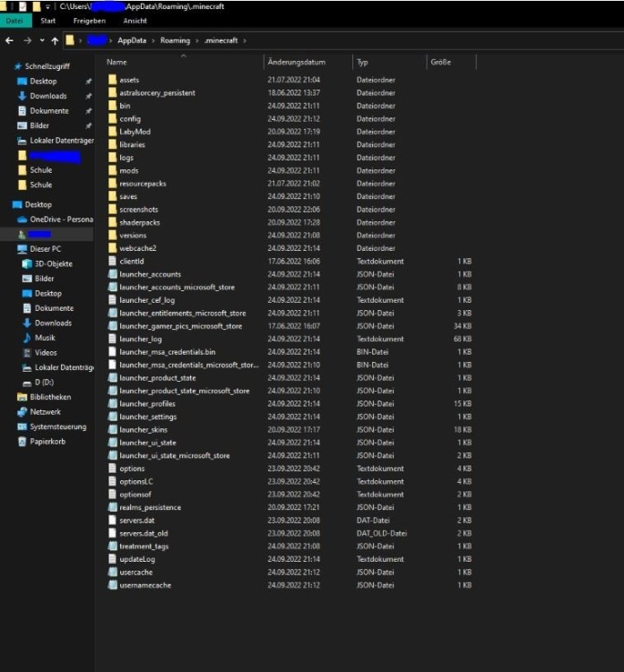Select file launcher_settings
The image size is (624, 672).
(x=148, y=417)
